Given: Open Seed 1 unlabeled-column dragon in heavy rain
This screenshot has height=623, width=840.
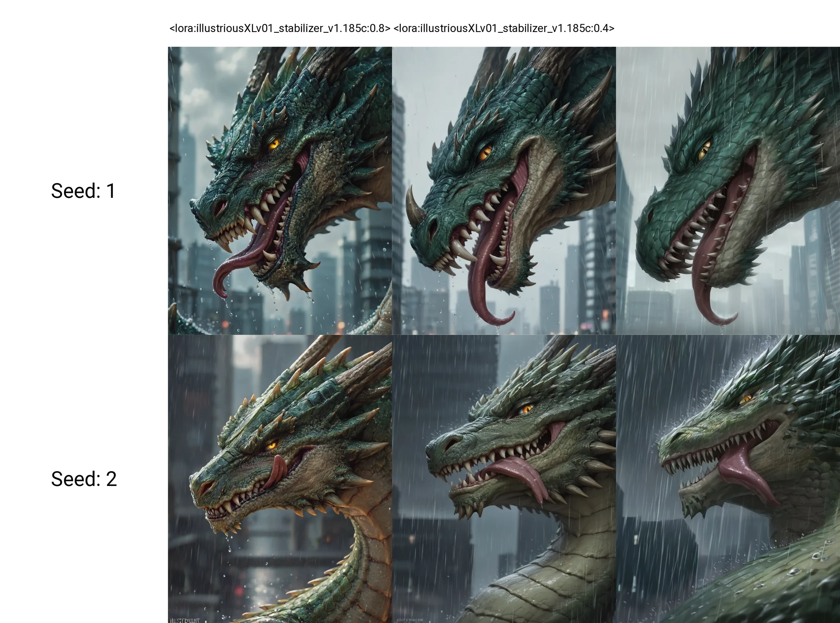Looking at the screenshot, I should click(728, 190).
